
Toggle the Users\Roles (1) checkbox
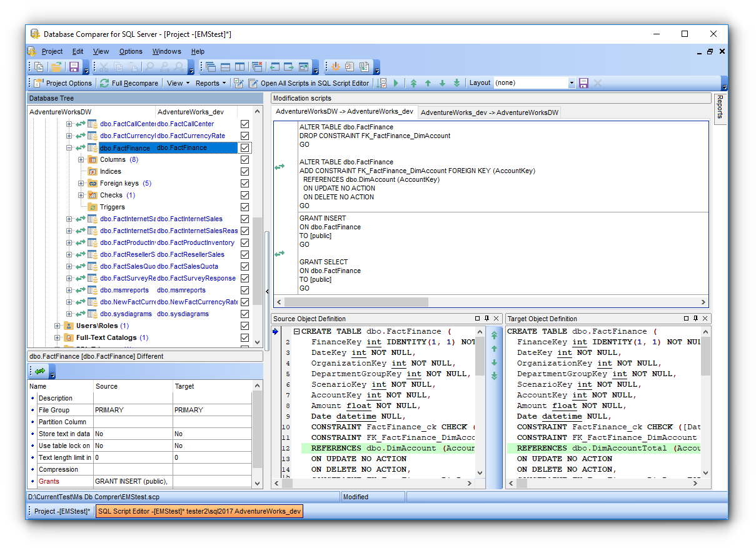pos(245,326)
